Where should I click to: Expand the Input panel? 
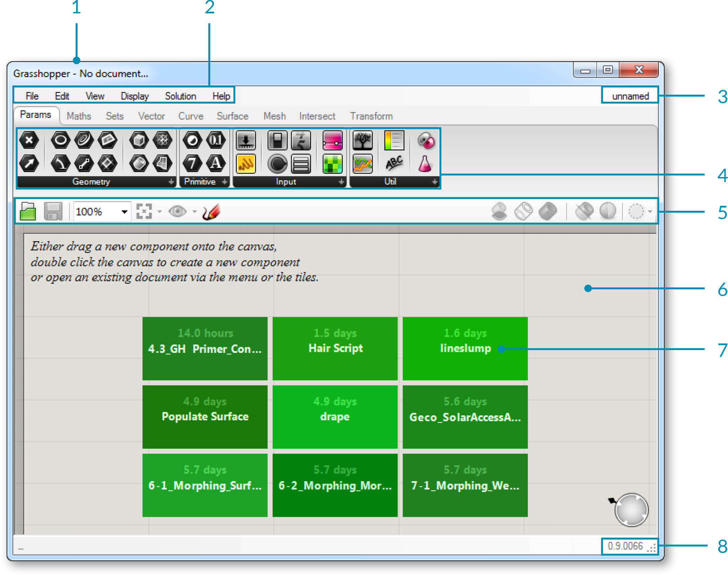pyautogui.click(x=341, y=182)
